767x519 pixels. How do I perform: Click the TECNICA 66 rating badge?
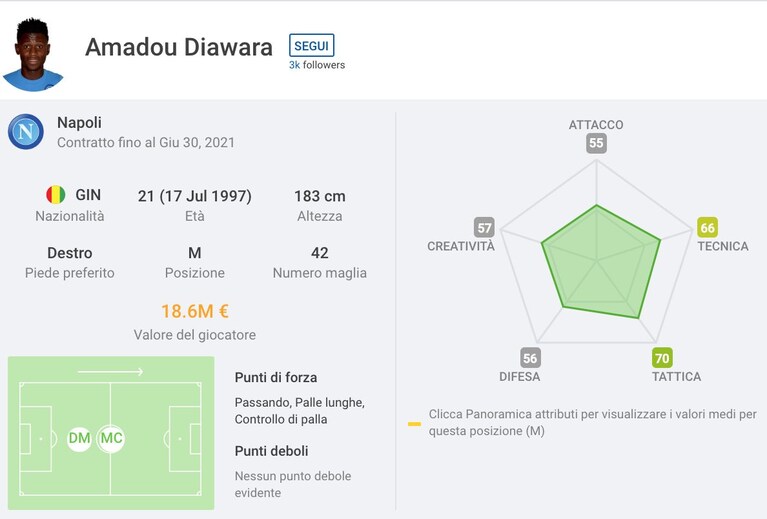tap(707, 227)
